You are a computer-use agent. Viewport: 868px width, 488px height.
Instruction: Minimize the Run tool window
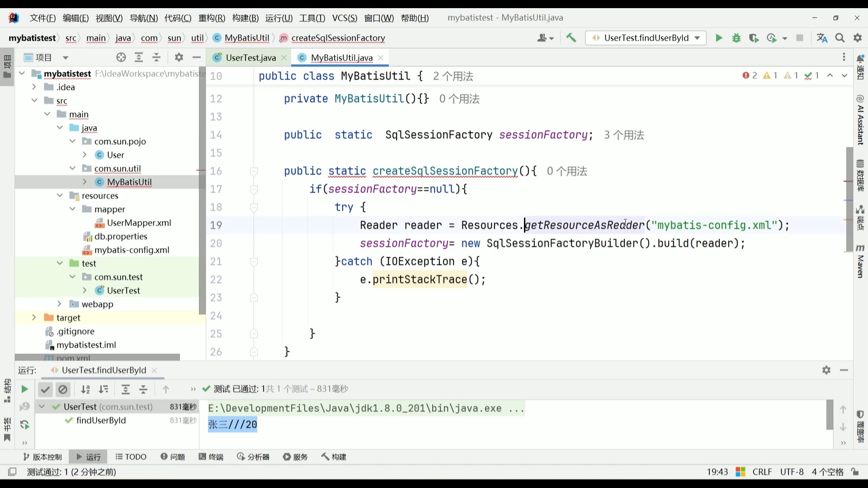point(844,370)
